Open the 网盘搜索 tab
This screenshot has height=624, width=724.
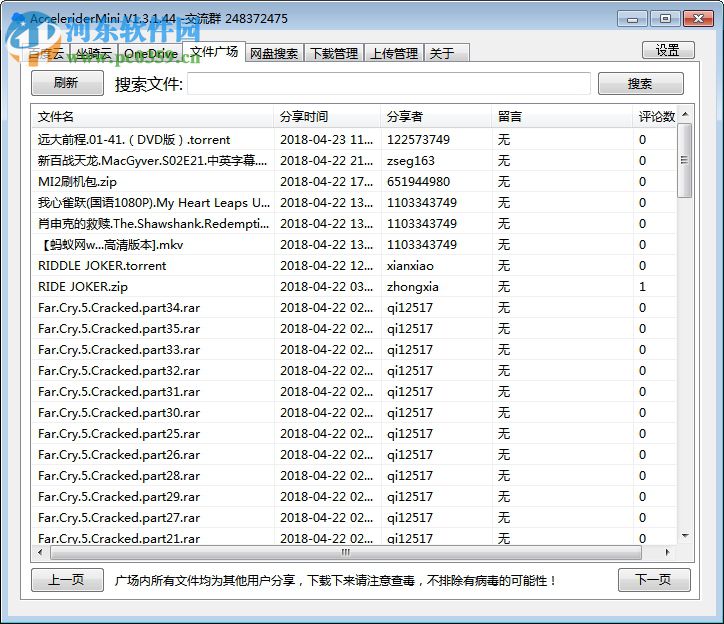click(274, 54)
